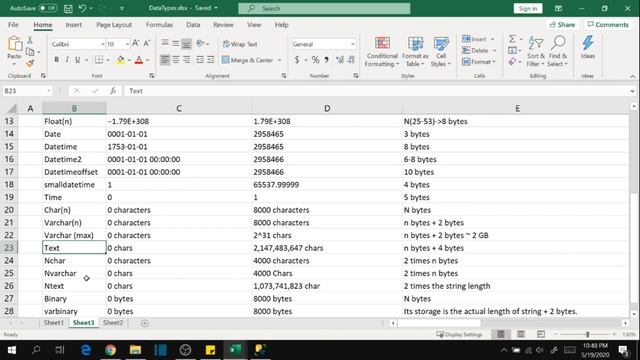The height and width of the screenshot is (360, 640).
Task: Switch to the Page Layout tab
Action: tap(114, 25)
